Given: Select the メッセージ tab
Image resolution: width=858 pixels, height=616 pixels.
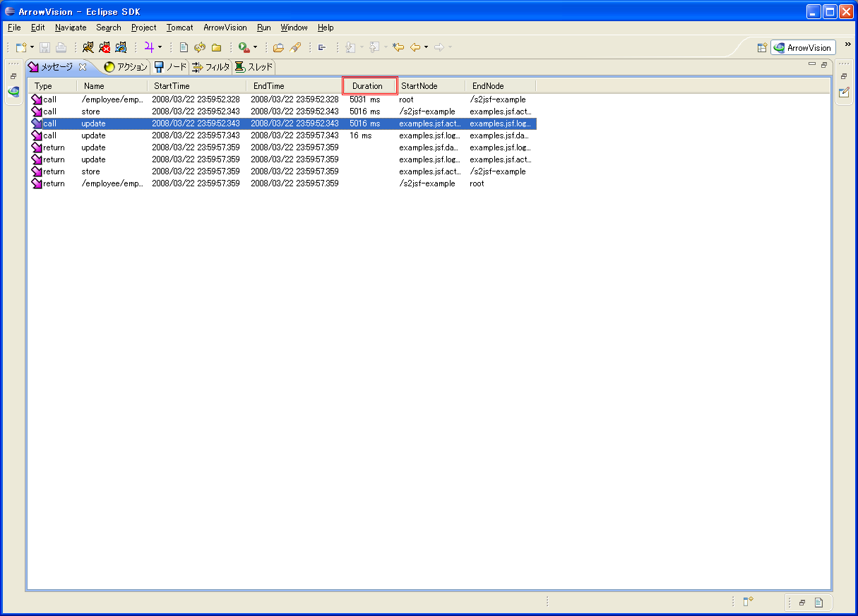Looking at the screenshot, I should click(57, 67).
